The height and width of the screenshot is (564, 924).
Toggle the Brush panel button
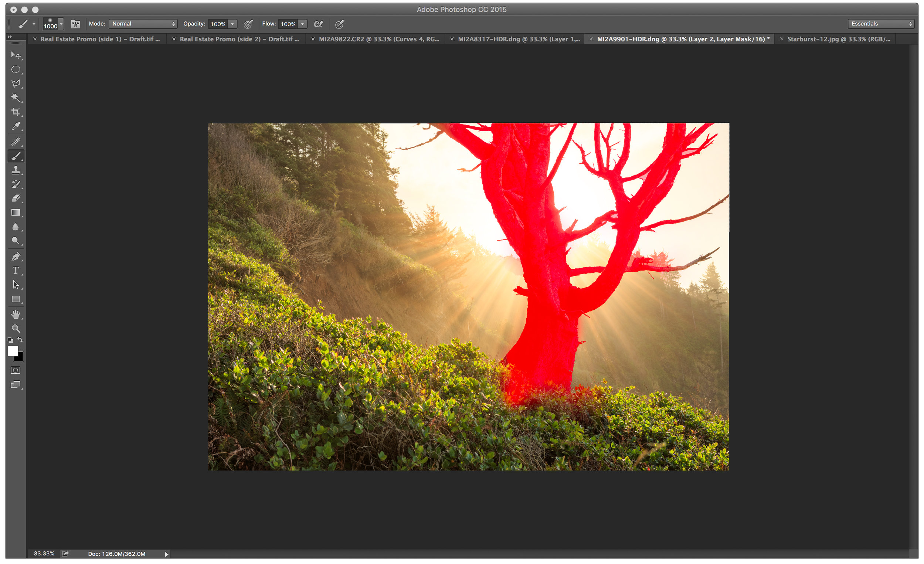coord(75,24)
